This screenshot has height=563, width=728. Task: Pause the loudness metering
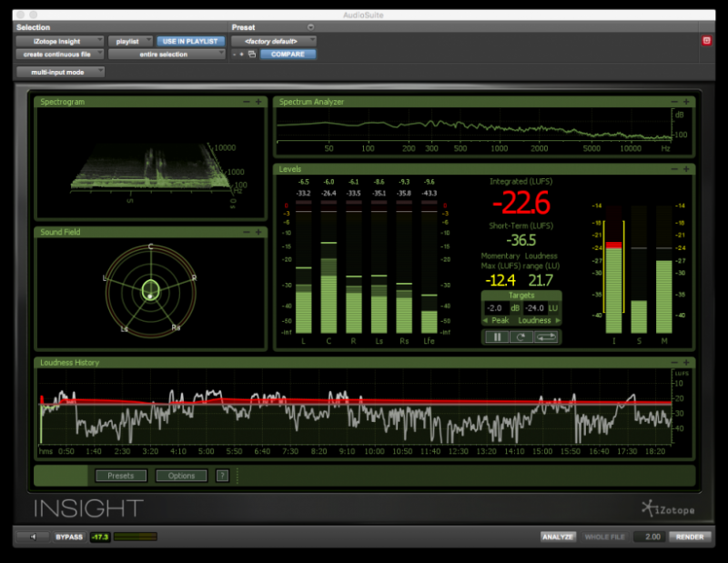coord(497,337)
